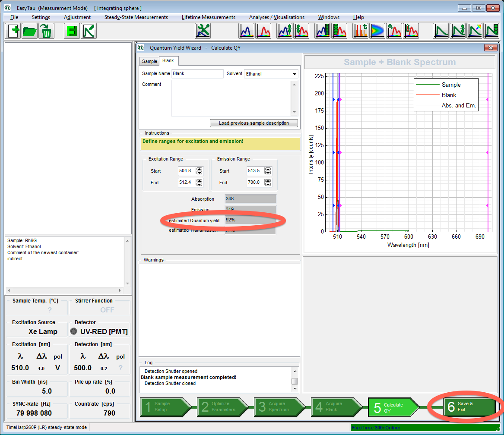Increase Emission Range Start value with spinner
The width and height of the screenshot is (504, 435).
[x=268, y=169]
